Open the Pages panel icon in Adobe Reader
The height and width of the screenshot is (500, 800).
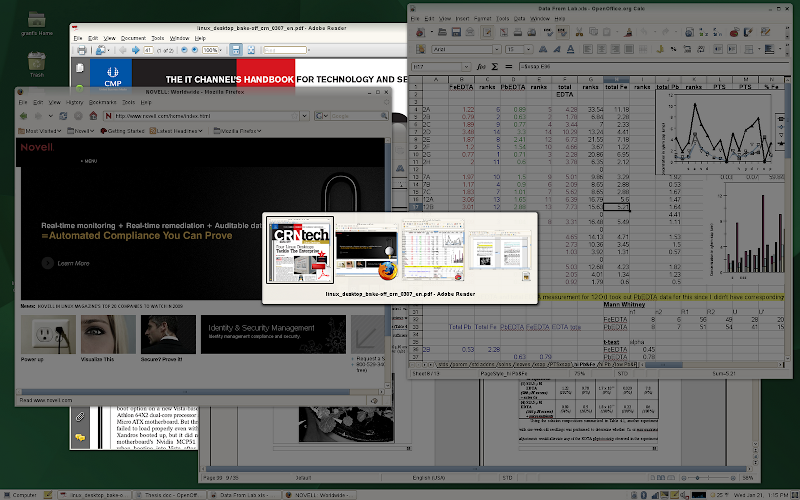click(80, 68)
